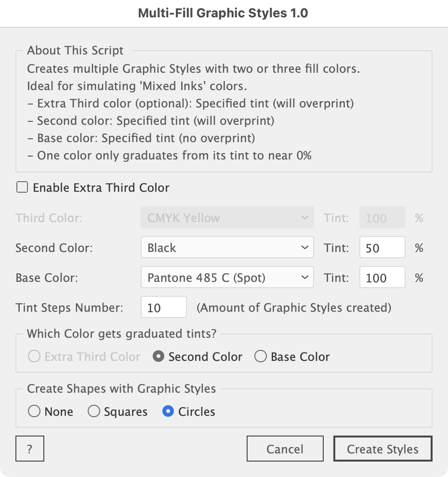Choose Base Color for graduated tints
This screenshot has height=477, width=448.
click(x=261, y=357)
